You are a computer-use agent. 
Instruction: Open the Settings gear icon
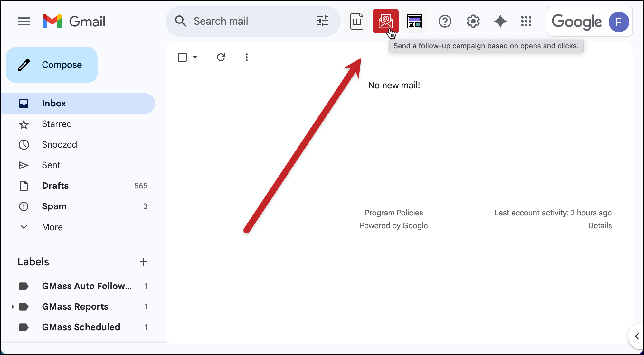coord(473,22)
